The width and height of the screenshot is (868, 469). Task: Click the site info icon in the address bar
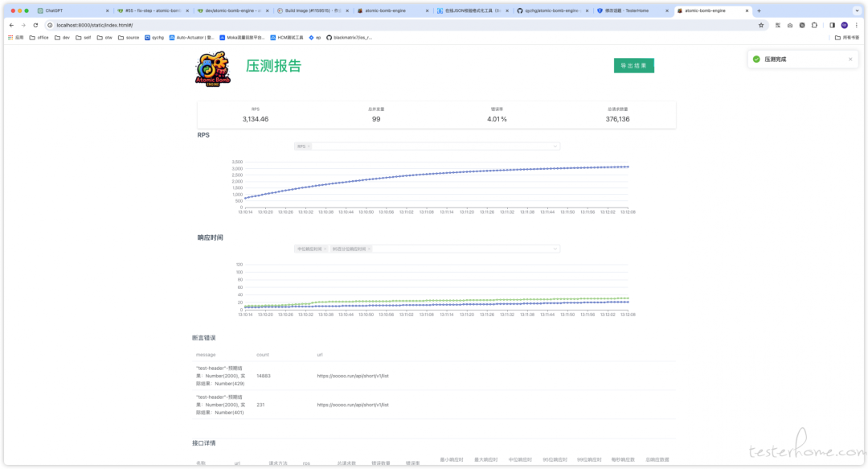(x=50, y=25)
